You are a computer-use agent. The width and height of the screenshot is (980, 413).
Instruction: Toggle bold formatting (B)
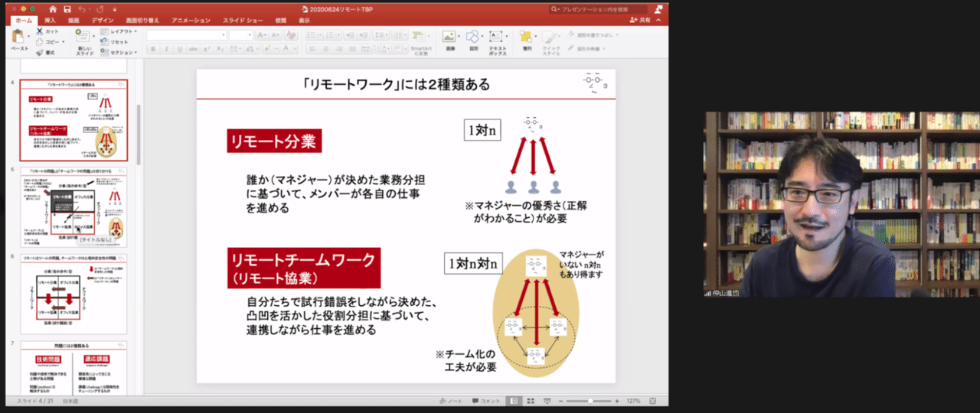coord(153,49)
